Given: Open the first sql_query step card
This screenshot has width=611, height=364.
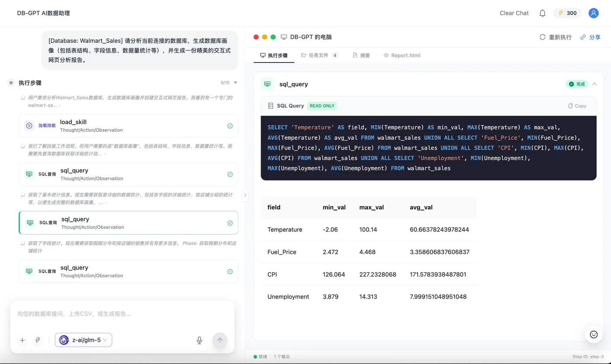Looking at the screenshot, I should coord(128,174).
